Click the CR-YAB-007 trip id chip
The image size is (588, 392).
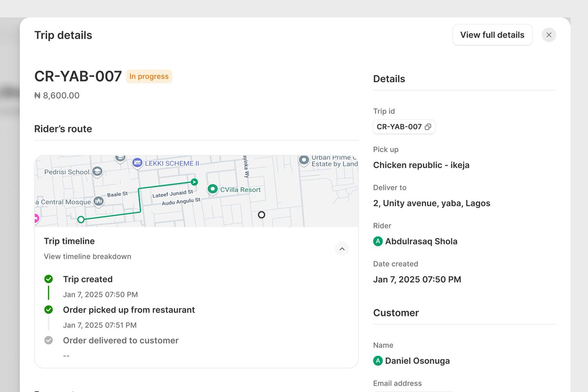point(404,127)
